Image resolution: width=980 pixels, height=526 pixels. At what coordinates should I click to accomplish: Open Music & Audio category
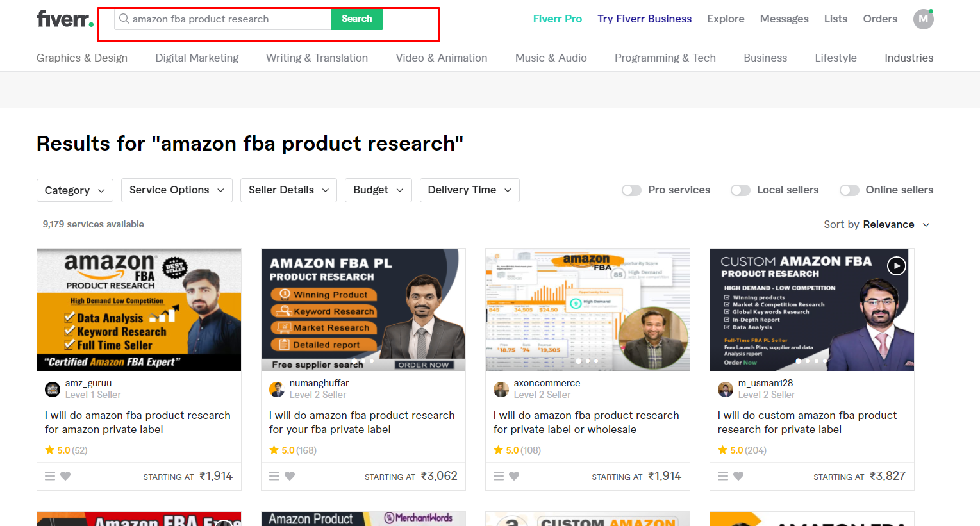pos(551,58)
